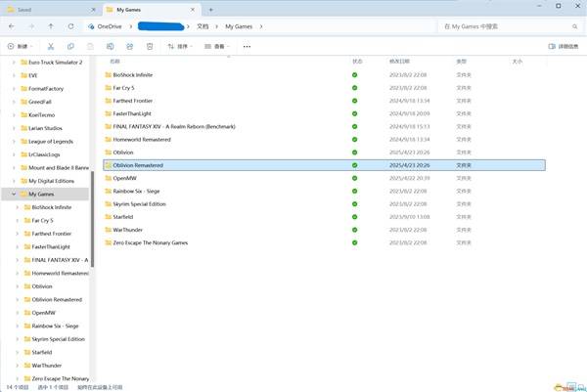Click the Copy icon in toolbar
Viewport: 587px width, 392px height.
pos(71,46)
